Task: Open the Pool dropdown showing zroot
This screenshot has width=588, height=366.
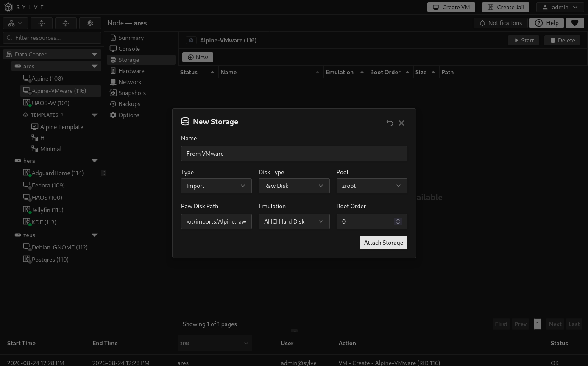Action: [x=372, y=186]
